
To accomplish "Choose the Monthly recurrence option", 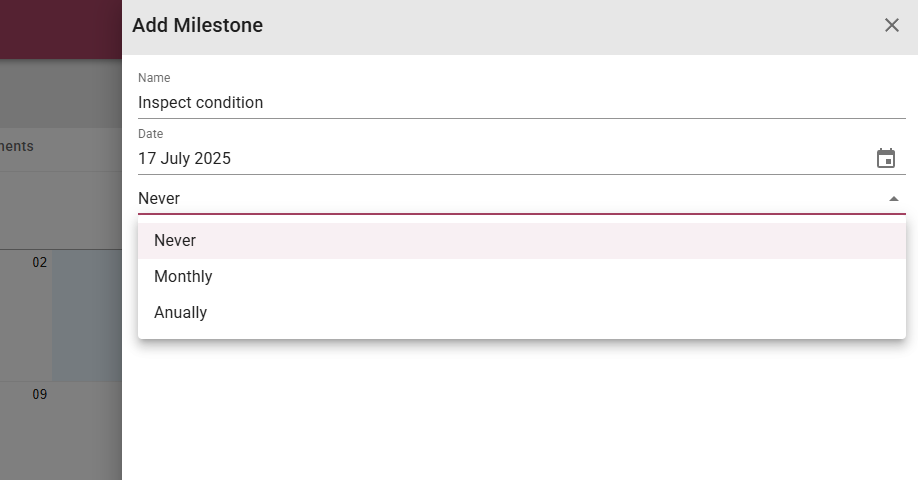I will pyautogui.click(x=522, y=276).
